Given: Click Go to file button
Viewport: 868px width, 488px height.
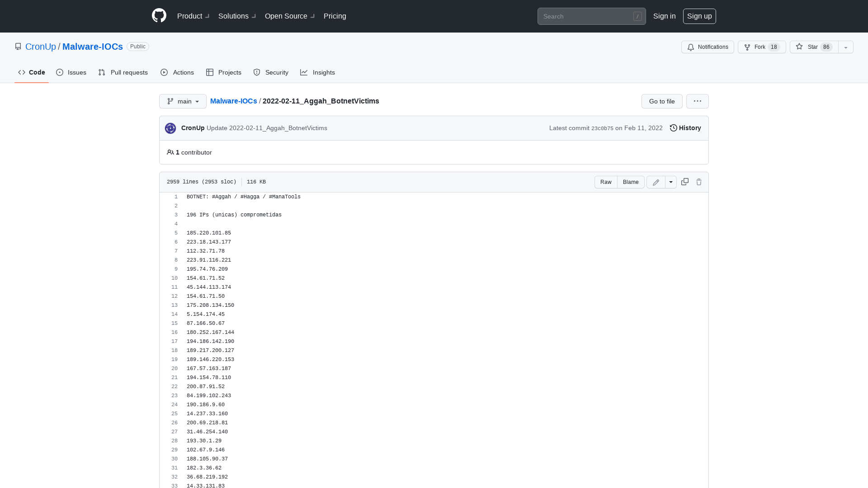Looking at the screenshot, I should 662,101.
